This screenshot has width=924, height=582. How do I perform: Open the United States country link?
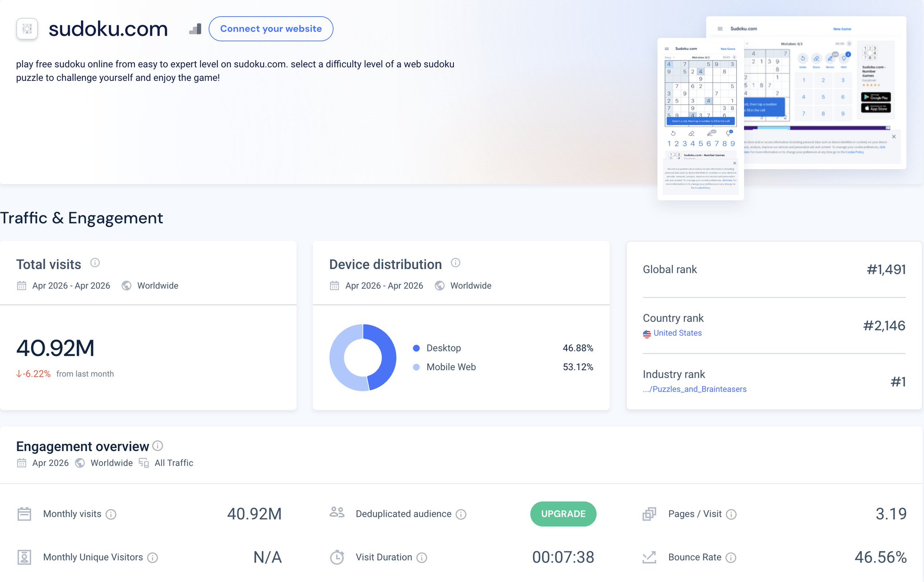[677, 333]
